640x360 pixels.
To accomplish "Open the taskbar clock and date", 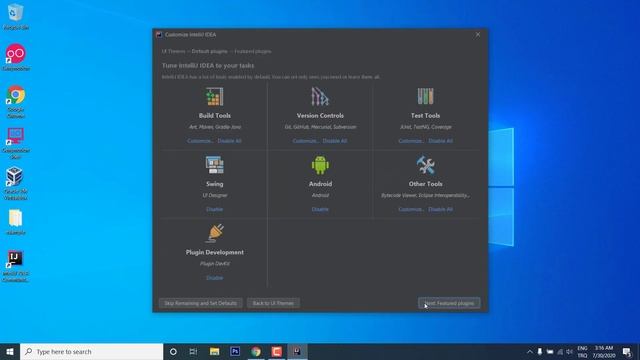I will [x=604, y=351].
